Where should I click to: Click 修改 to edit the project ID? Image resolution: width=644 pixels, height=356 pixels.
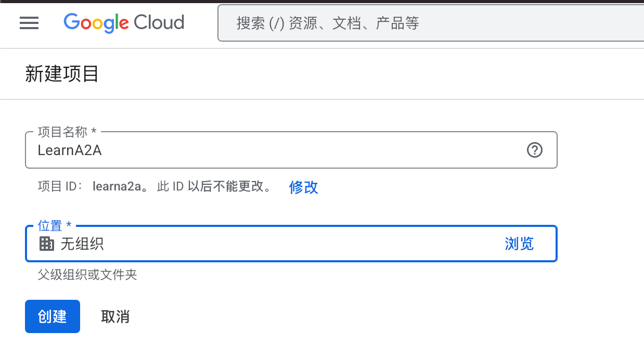(303, 187)
